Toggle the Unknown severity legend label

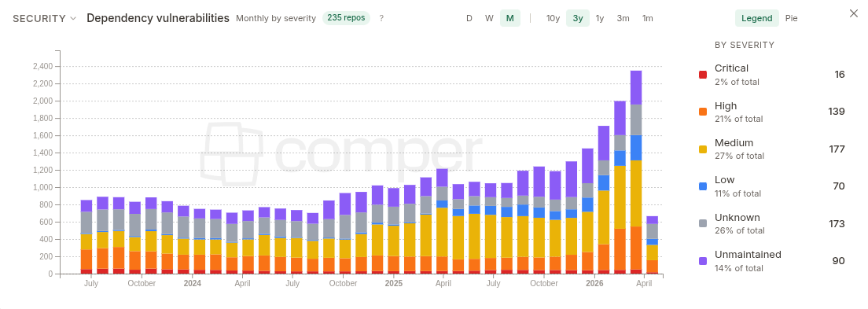click(x=737, y=218)
